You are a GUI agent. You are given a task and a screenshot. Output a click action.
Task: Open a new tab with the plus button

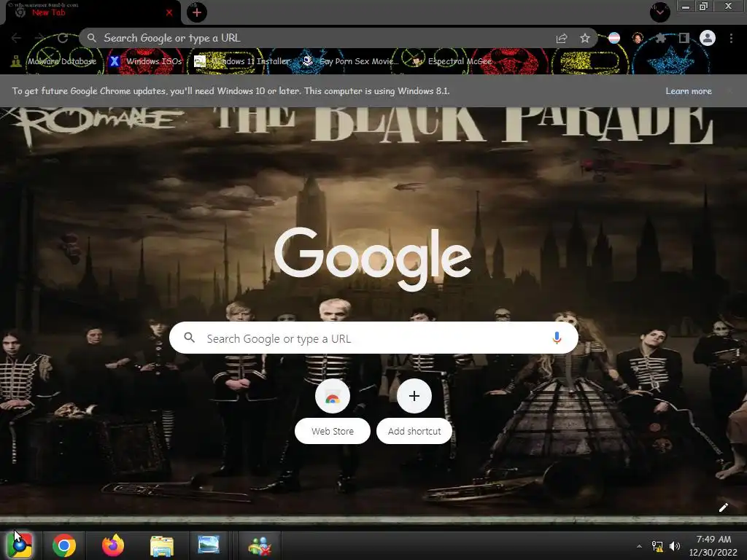tap(197, 13)
